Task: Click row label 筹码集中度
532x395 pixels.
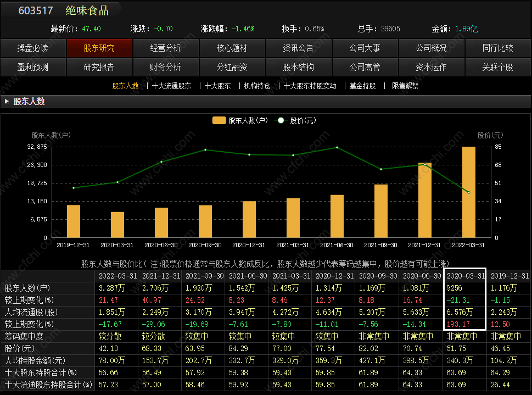Action: pos(24,336)
